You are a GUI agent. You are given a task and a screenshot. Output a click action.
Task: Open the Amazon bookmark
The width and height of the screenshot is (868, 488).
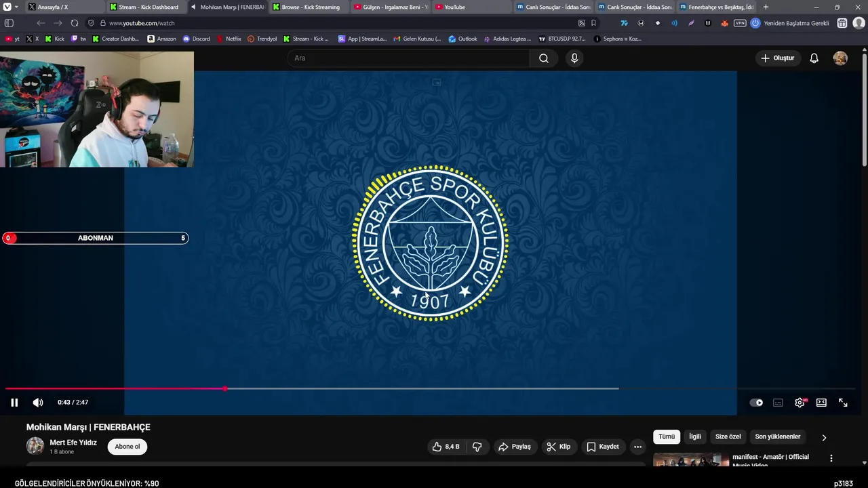(162, 39)
